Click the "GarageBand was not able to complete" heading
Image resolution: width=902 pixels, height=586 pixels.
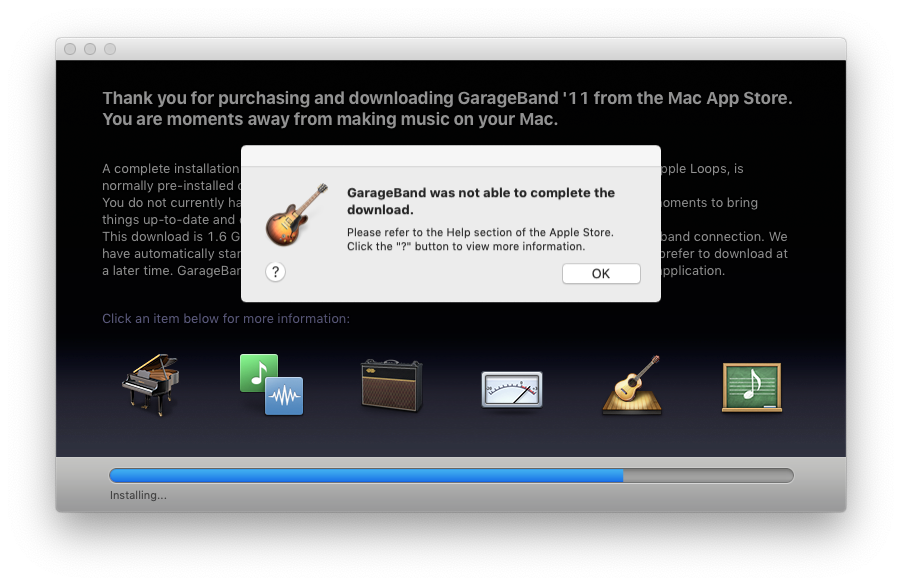click(x=481, y=201)
